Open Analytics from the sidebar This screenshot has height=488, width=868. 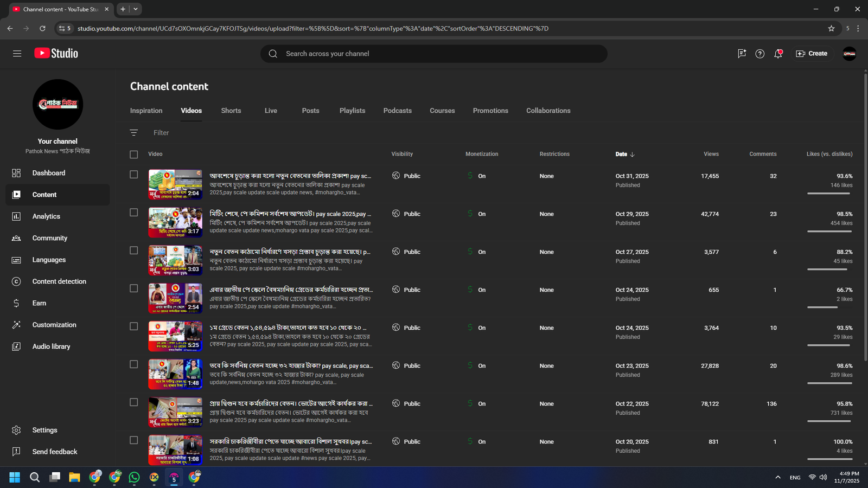(46, 216)
